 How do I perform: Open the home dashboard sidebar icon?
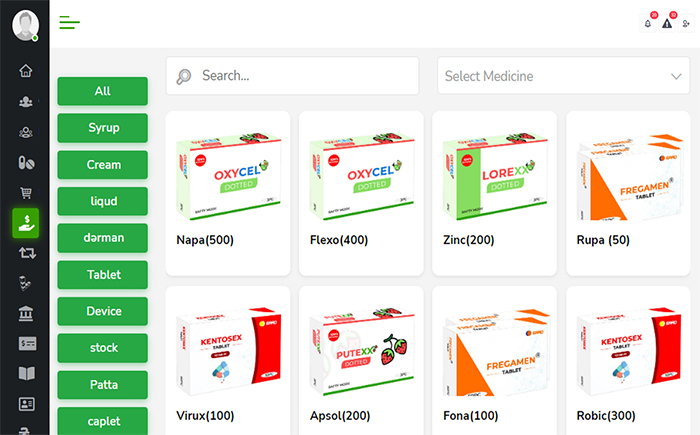pos(25,71)
